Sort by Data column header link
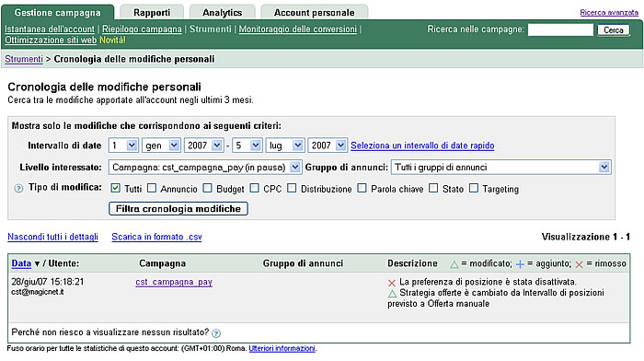Screen dimensions: 644x361 pos(21,263)
